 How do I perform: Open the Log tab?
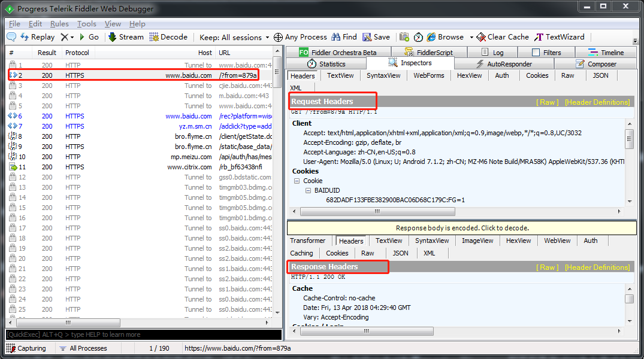[492, 52]
